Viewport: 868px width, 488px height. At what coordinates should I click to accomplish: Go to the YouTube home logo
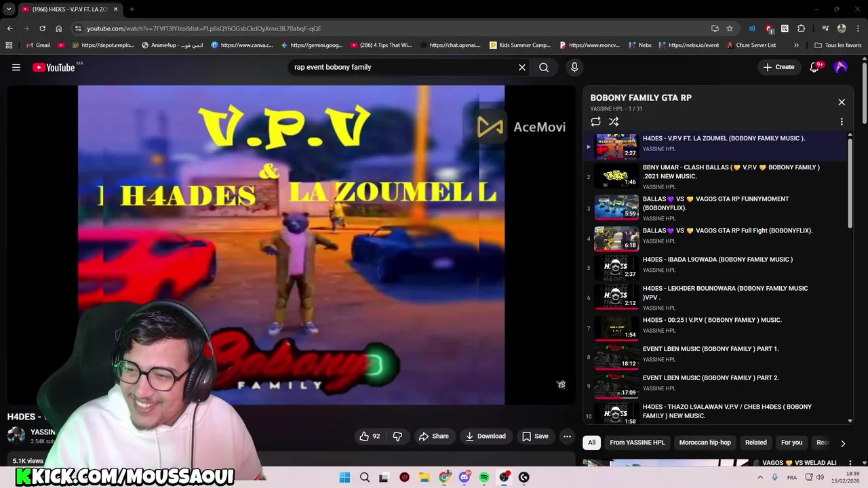(54, 67)
